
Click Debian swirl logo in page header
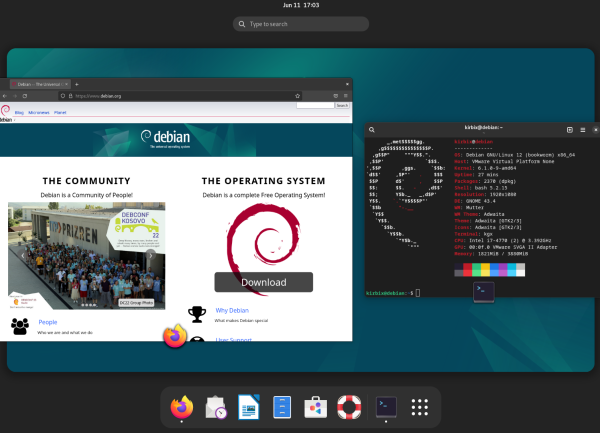5,111
